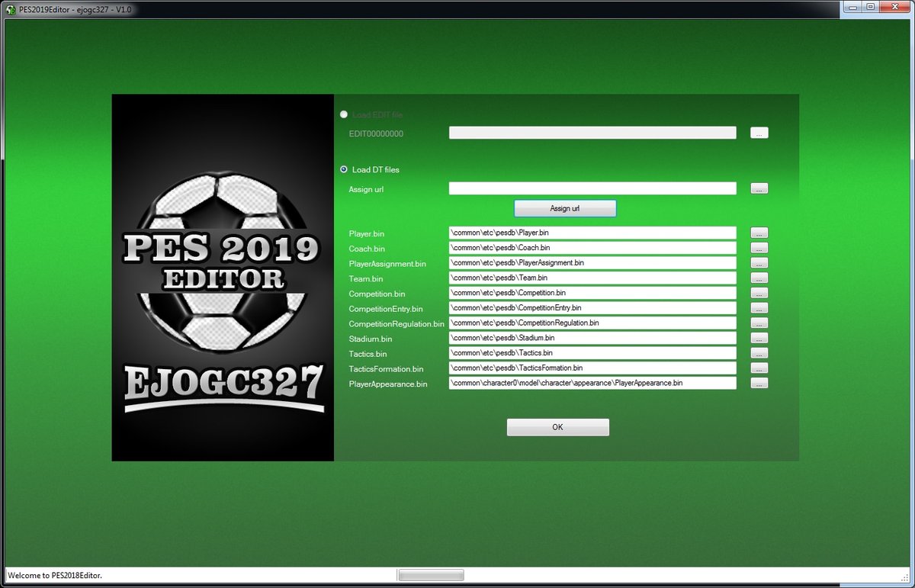Click the Competition.bin path field

592,293
